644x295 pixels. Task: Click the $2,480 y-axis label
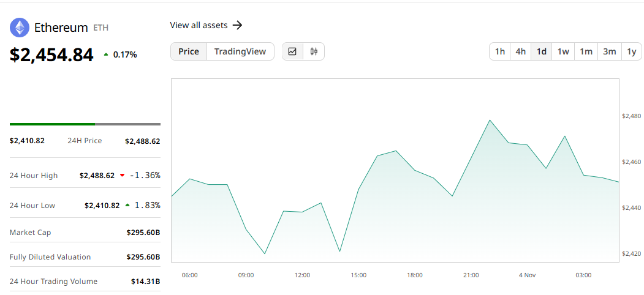631,116
